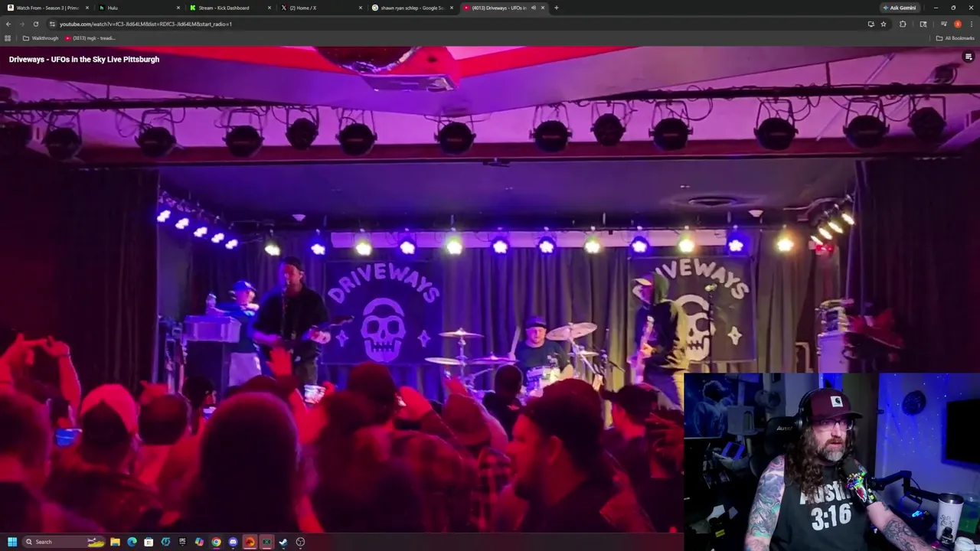The image size is (980, 551).
Task: Open Epic Games Launcher from taskbar
Action: 182,542
